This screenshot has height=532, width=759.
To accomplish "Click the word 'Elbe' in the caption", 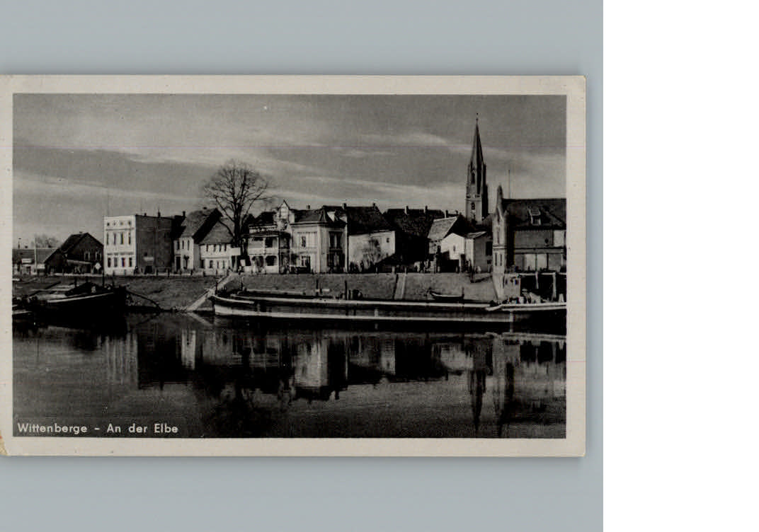I will [x=166, y=428].
